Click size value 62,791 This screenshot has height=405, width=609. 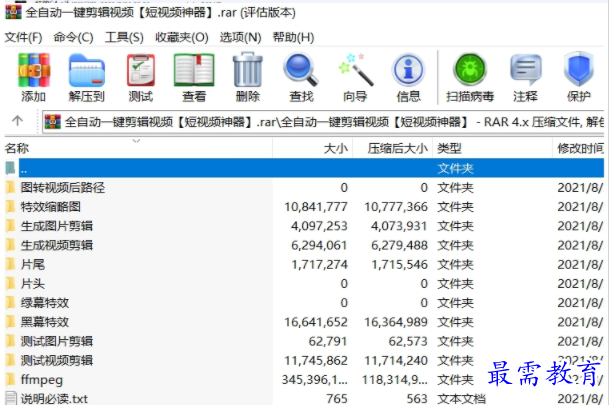coord(328,341)
